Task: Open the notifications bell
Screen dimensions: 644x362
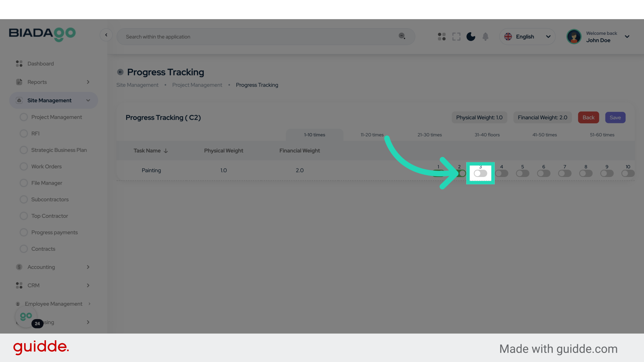Action: click(485, 37)
